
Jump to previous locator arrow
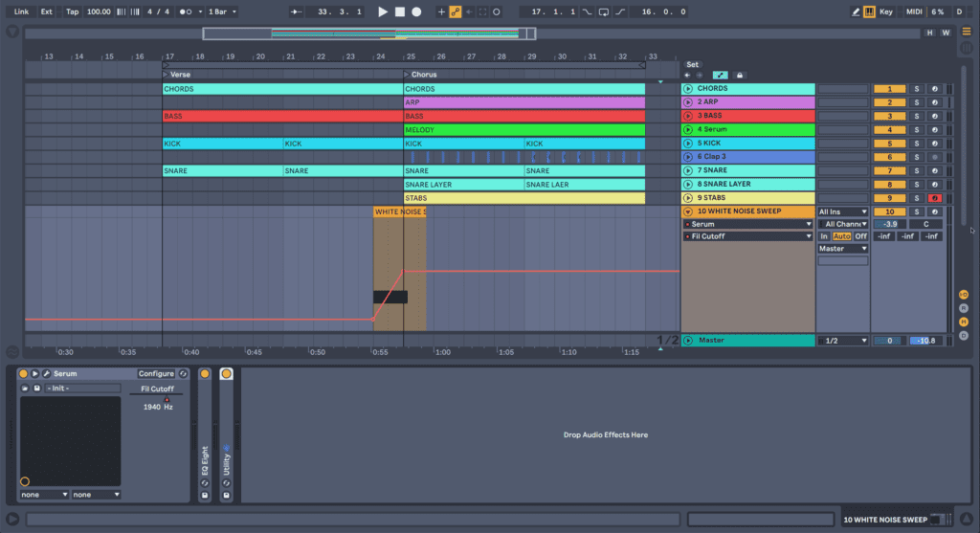[x=687, y=75]
